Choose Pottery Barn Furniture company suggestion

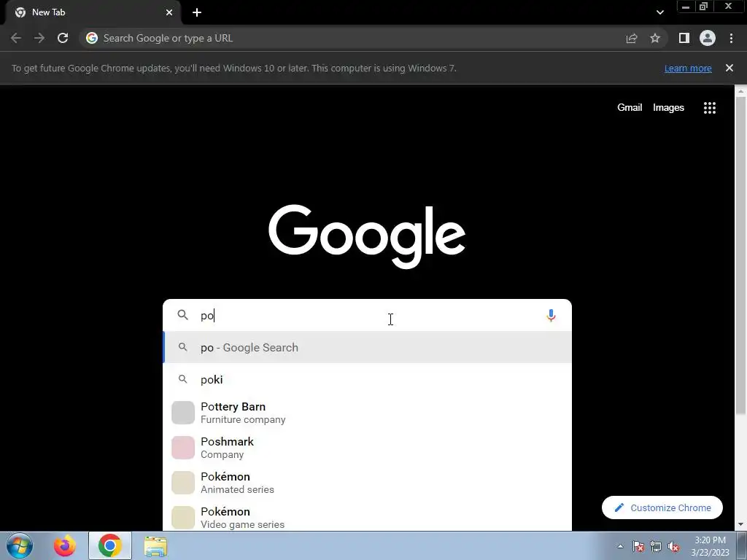[367, 413]
